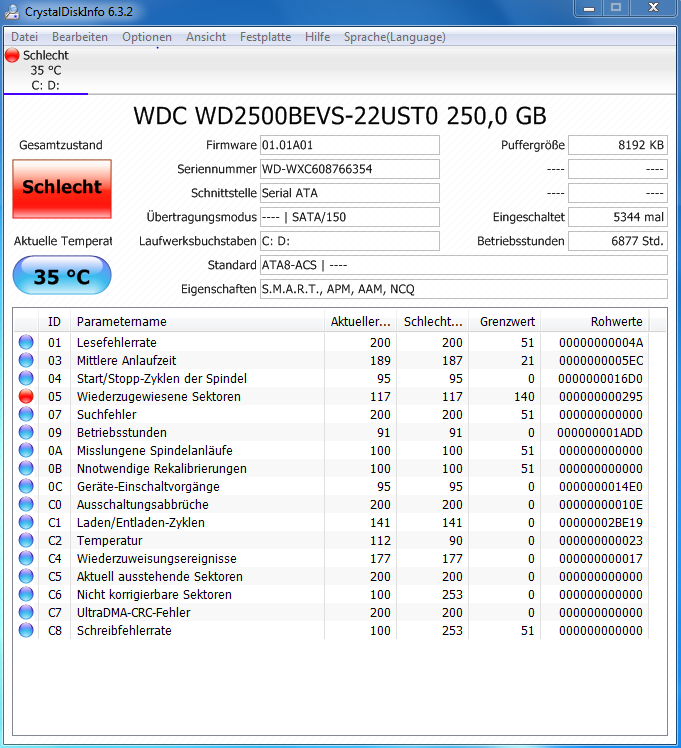Click the Parametername column header

(x=197, y=322)
